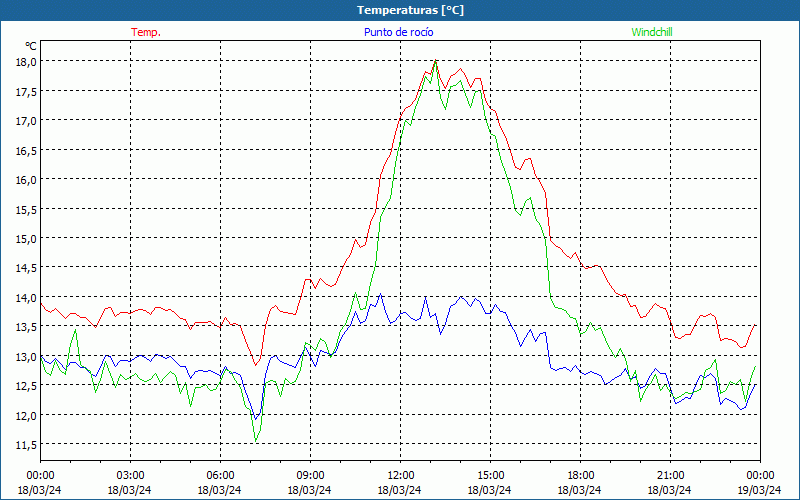
Task: Click the 13,0 y-axis value
Action: [27, 357]
